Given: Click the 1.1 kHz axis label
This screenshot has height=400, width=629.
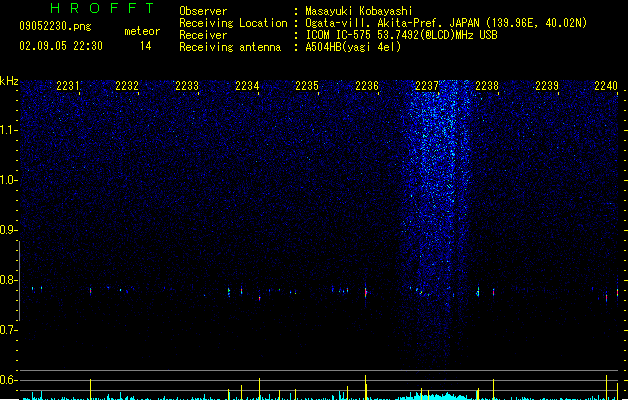Looking at the screenshot, I should point(9,130).
